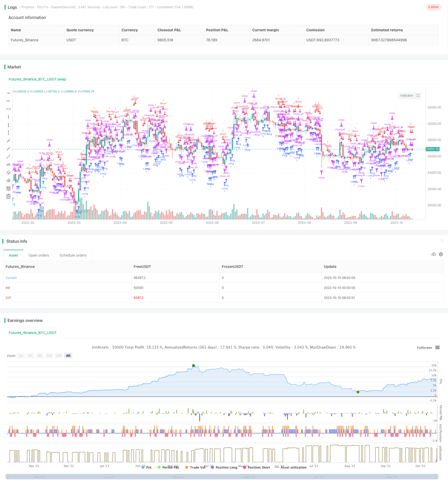Screen dimensions: 448x487
Task: Open the hamburger chart menu beside FullScreen
Action: 437,348
